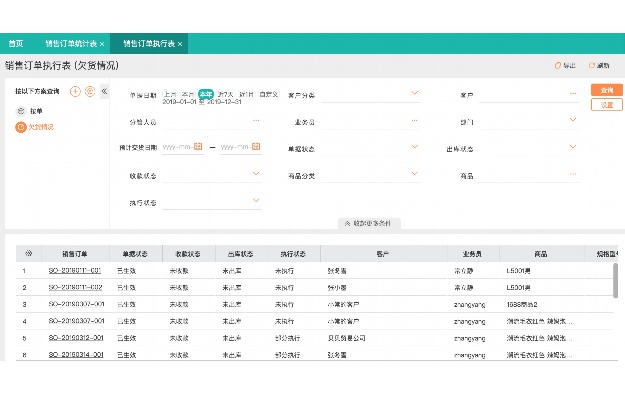This screenshot has height=394, width=625.
Task: Click the 导出 export icon button
Action: 565,65
